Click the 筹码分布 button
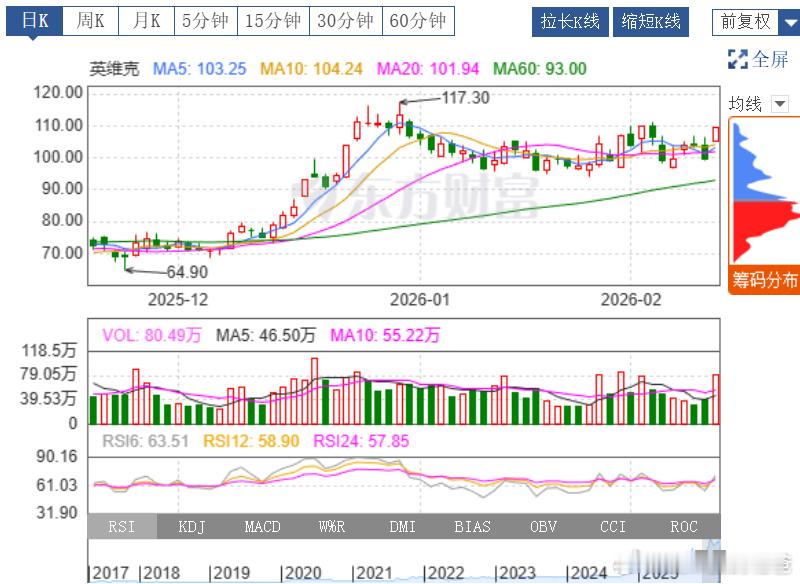 pos(764,280)
